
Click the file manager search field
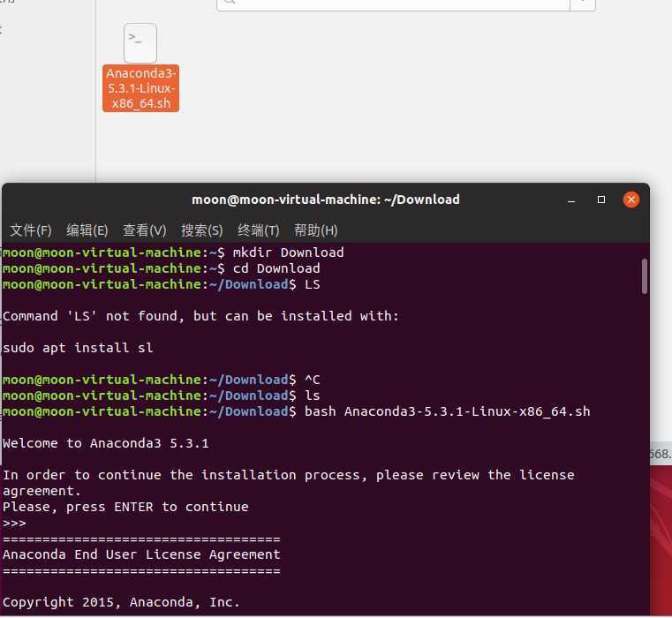click(394, 4)
